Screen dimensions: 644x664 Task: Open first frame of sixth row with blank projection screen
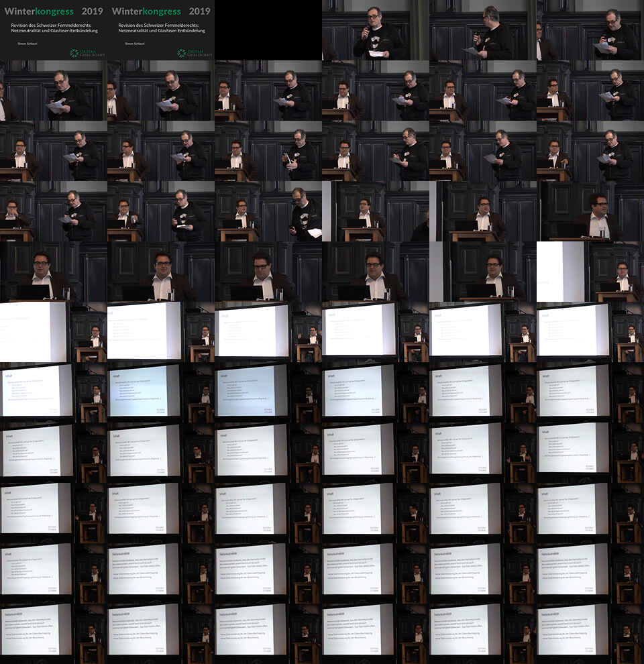(54, 332)
